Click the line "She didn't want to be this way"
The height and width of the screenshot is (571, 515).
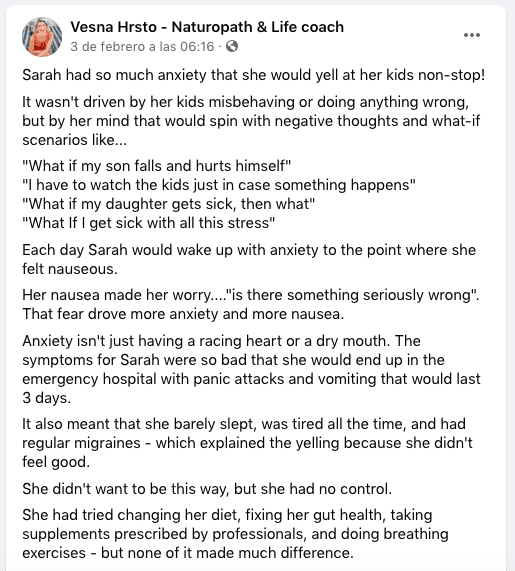pyautogui.click(x=207, y=489)
